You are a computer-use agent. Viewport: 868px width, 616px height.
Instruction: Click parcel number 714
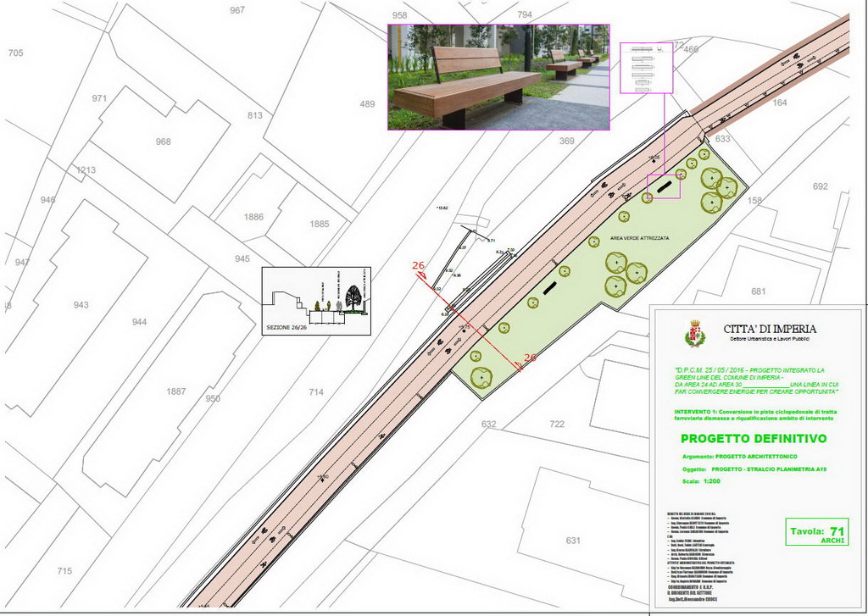315,392
